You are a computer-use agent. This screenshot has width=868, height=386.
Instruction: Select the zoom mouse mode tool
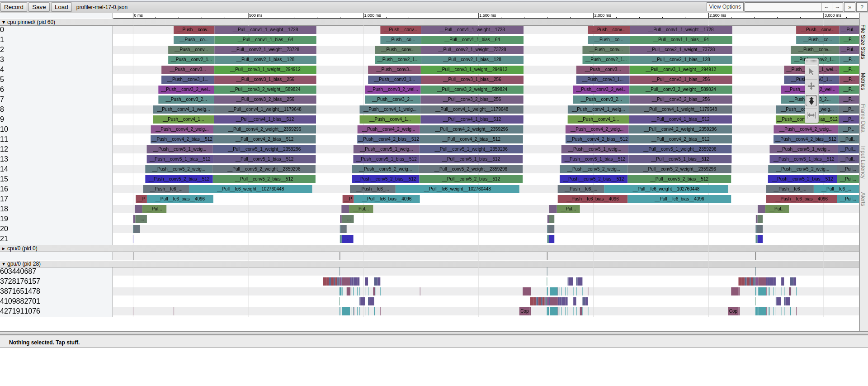(811, 101)
